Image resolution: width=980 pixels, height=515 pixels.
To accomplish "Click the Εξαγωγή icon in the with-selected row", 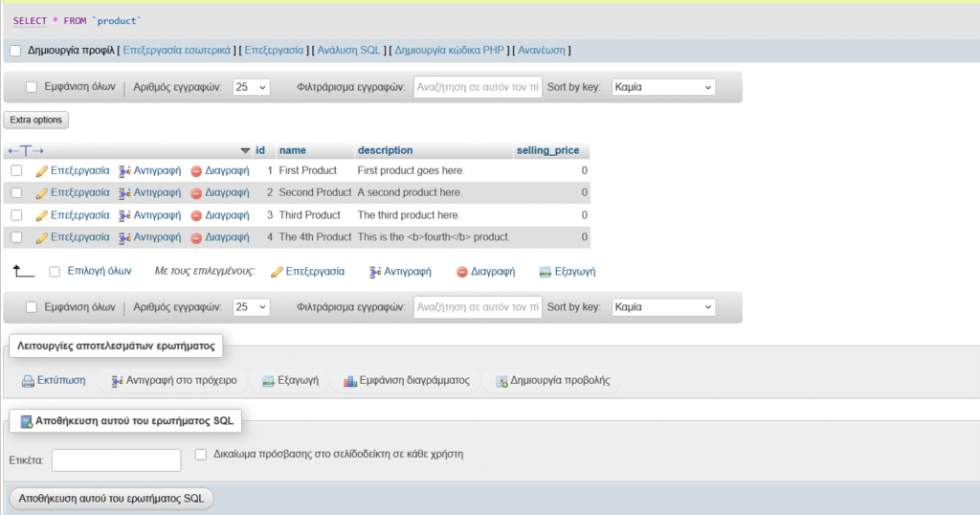I will pyautogui.click(x=546, y=272).
